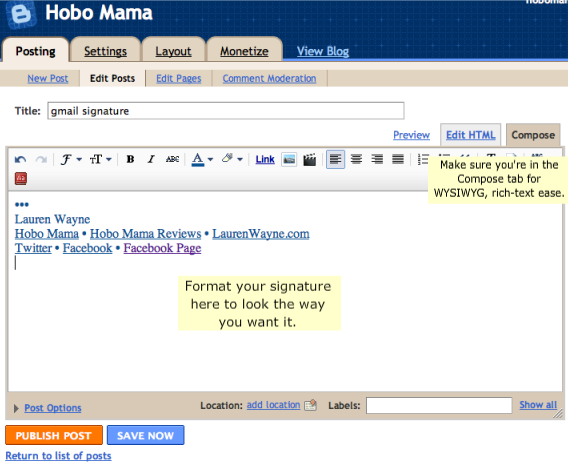Toggle bold formatting
Screen dimensions: 568x470
pyautogui.click(x=130, y=159)
